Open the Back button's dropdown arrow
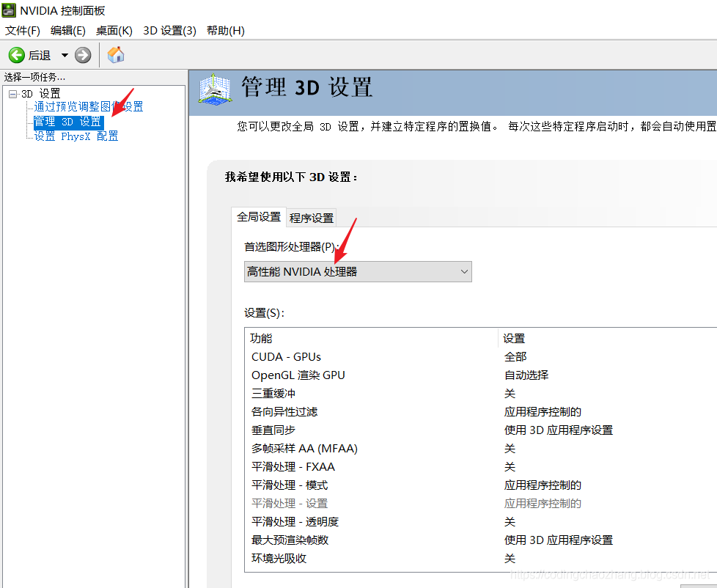The height and width of the screenshot is (588, 717). [x=65, y=54]
